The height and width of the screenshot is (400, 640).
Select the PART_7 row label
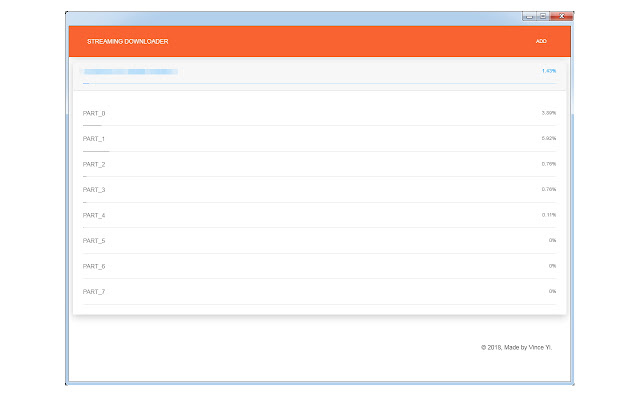click(94, 292)
